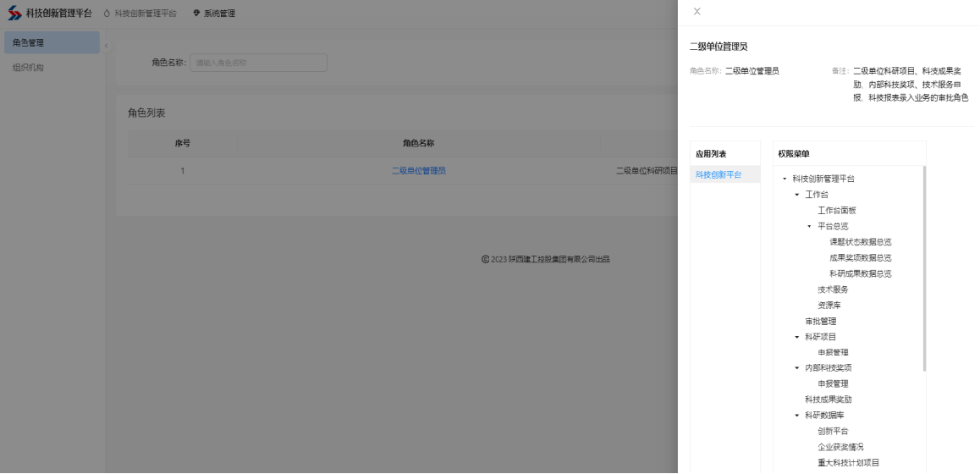This screenshot has width=980, height=474.
Task: Click the 角色名称 search input field
Action: [x=258, y=63]
